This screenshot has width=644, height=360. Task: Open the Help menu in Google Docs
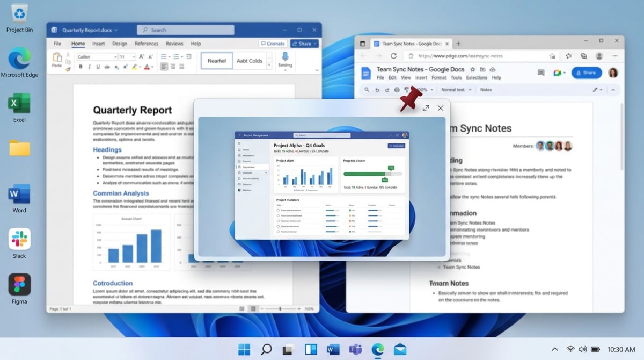[496, 77]
